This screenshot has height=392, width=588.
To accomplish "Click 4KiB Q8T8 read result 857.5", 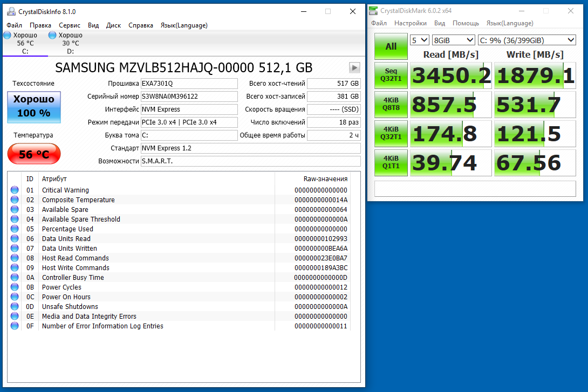I will (451, 105).
